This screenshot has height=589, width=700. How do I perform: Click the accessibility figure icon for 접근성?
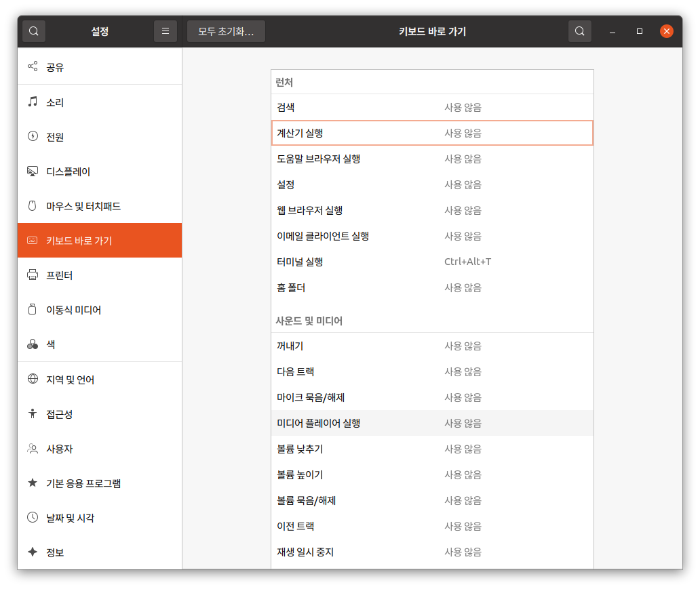pyautogui.click(x=33, y=413)
